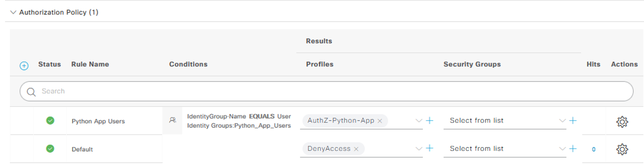Open gear actions for Default rule

pos(622,149)
